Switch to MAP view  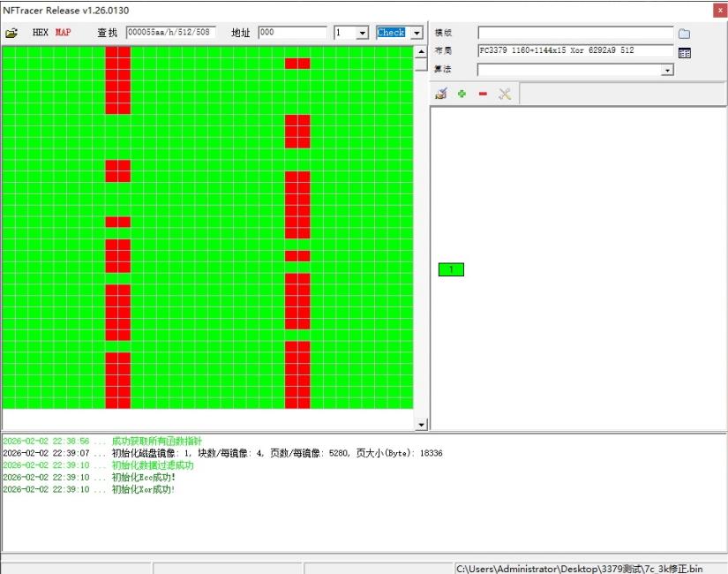(x=64, y=32)
